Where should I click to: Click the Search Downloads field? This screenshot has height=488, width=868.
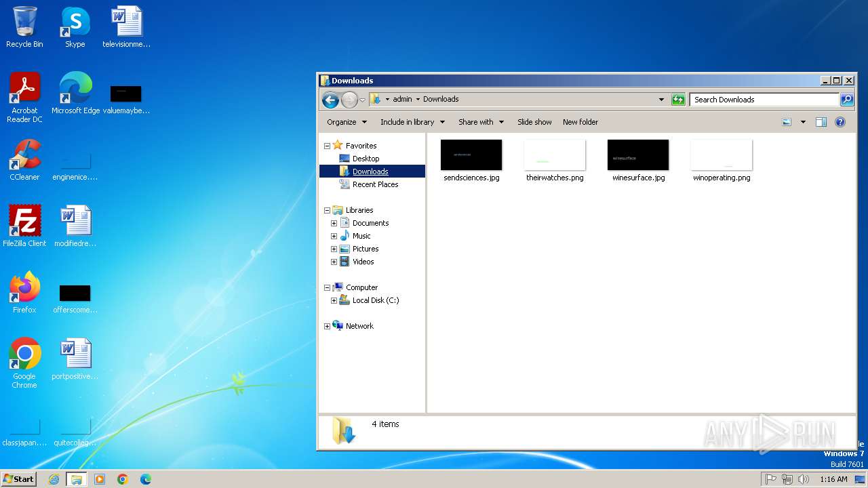click(x=764, y=100)
